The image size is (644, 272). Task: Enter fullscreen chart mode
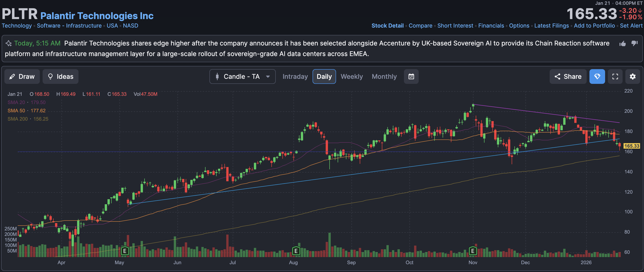615,76
